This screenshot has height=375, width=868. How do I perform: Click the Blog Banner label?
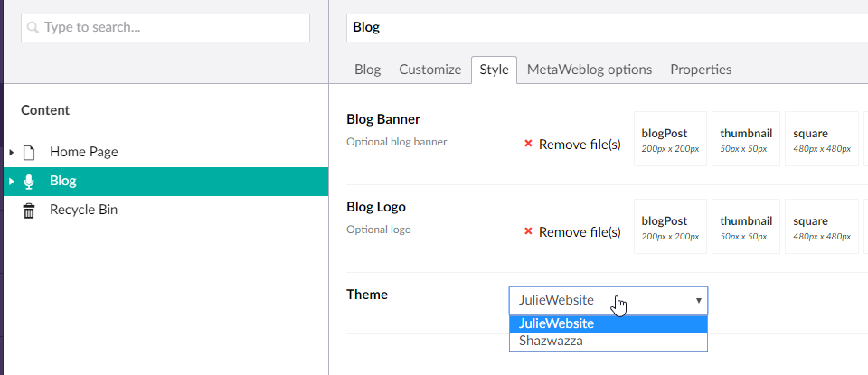(x=383, y=119)
